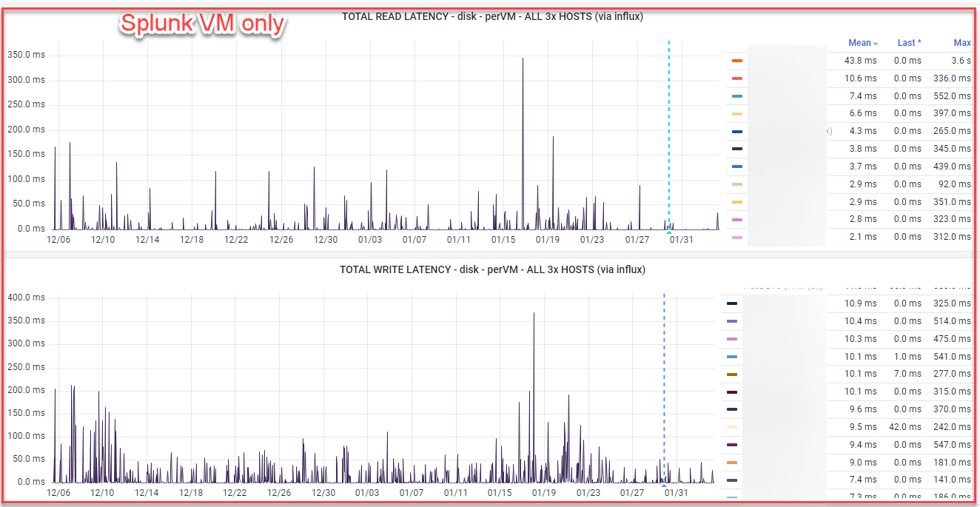The height and width of the screenshot is (507, 980).
Task: Click the 9.0 ms mean value
Action: pos(863,463)
